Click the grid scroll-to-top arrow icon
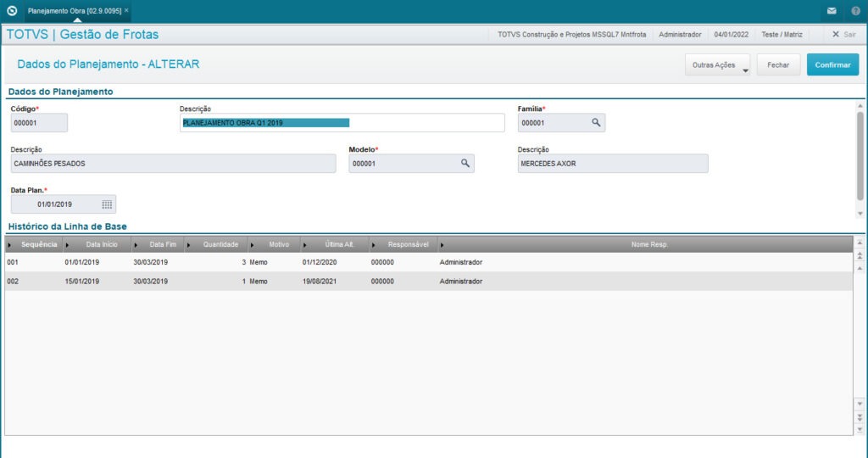The width and height of the screenshot is (868, 458). coord(860,243)
